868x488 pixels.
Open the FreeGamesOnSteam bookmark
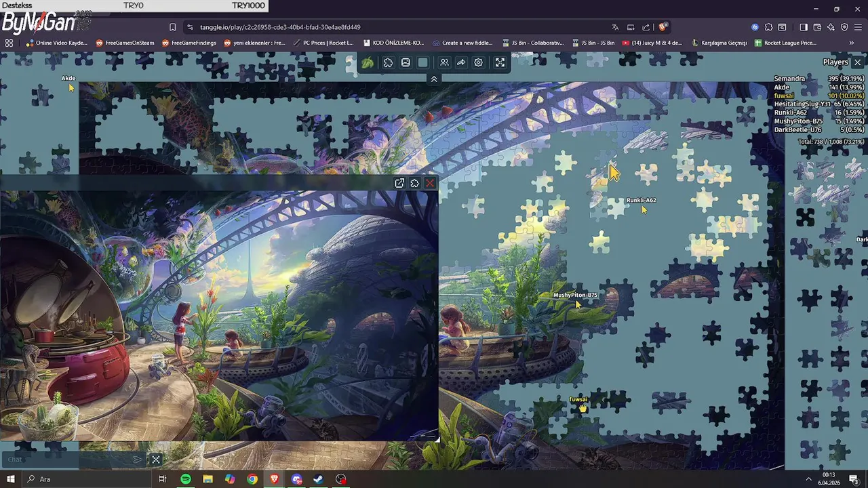tap(125, 43)
